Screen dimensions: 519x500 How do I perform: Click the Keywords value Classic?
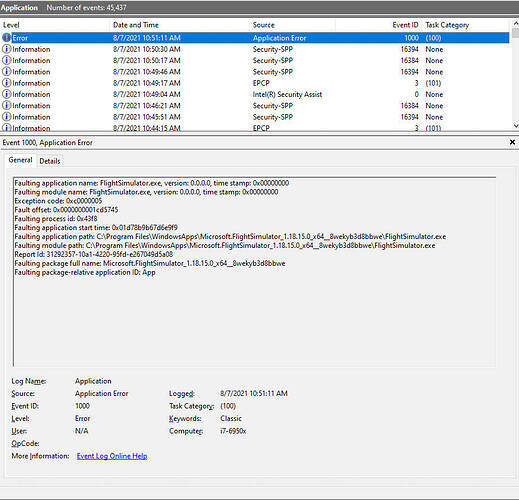(x=231, y=418)
